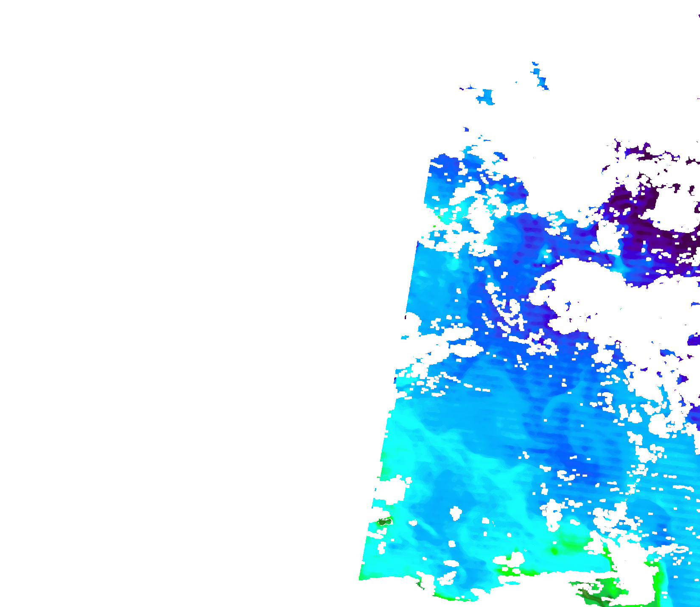Click the bright green spot near the bottom
The image size is (700, 607).
point(554,551)
